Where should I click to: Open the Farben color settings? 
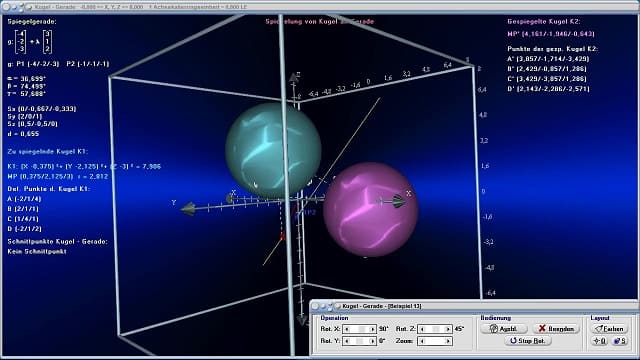609,329
